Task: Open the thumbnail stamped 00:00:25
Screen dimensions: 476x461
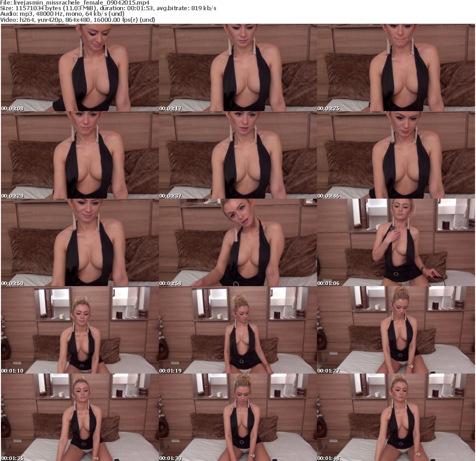Action: (x=396, y=67)
